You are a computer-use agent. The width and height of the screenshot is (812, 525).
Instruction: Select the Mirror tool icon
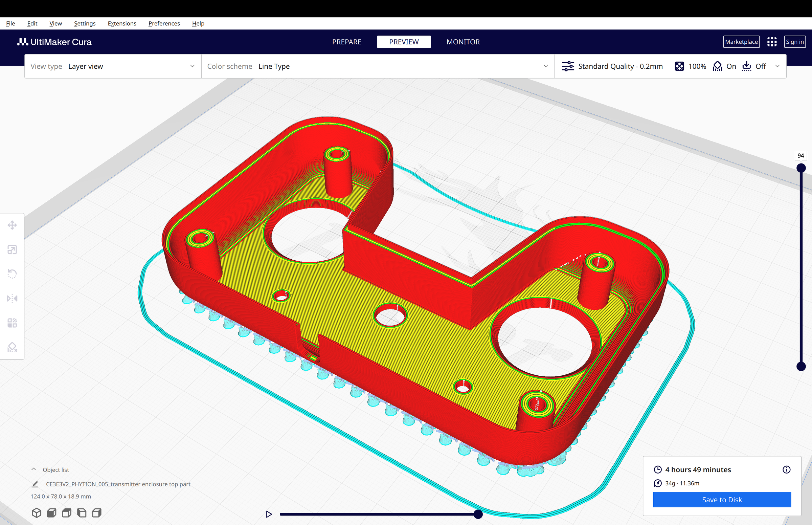[12, 298]
